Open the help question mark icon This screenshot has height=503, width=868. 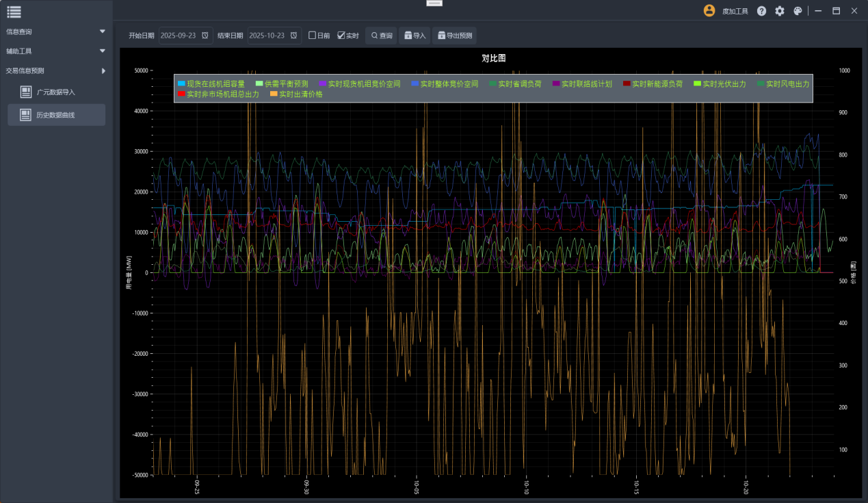[761, 11]
